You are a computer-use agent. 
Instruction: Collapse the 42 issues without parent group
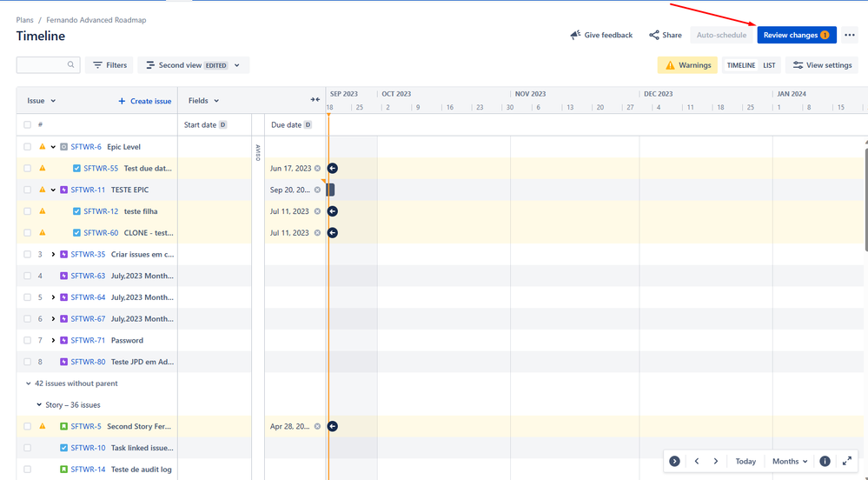pos(28,383)
